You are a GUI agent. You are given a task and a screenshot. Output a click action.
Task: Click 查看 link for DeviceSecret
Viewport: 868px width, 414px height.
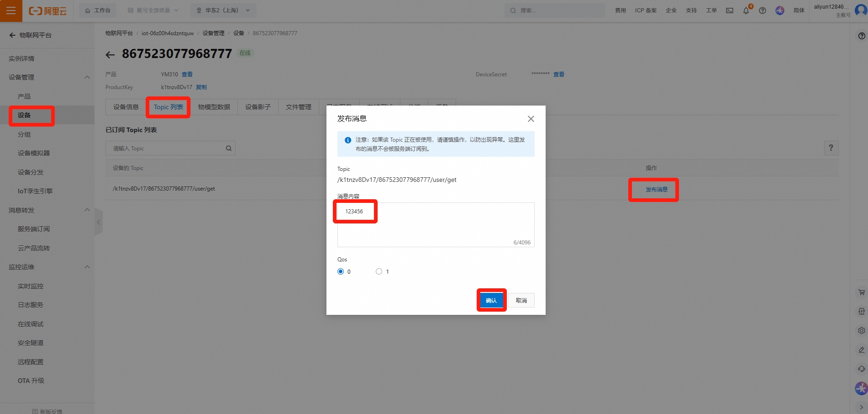click(559, 74)
